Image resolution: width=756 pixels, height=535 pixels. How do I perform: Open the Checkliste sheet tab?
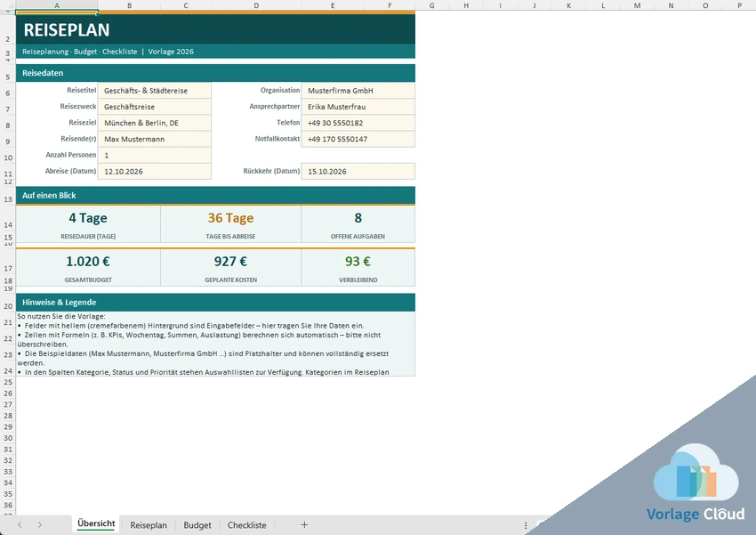(247, 525)
